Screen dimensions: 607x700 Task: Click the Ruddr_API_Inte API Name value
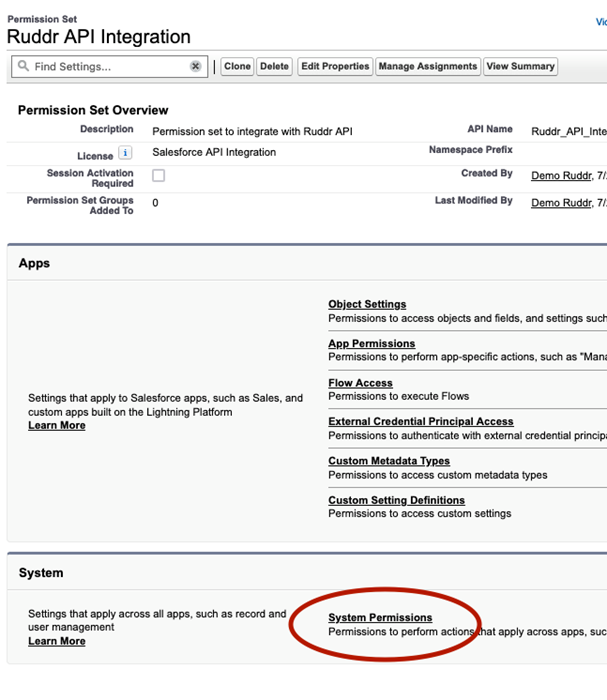[569, 131]
